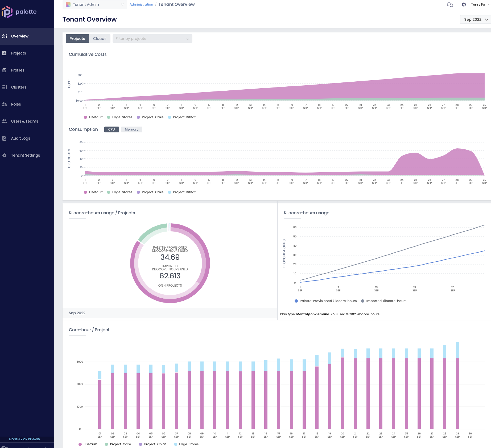Open Audit Logs page
This screenshot has height=448, width=491.
click(20, 138)
